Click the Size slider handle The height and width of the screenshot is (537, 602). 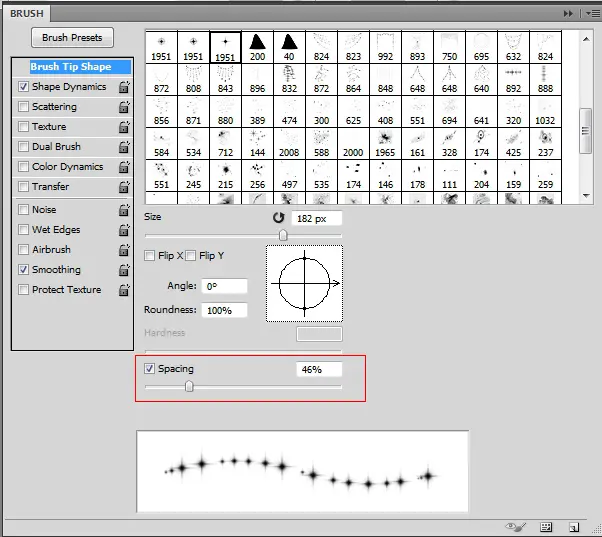point(283,235)
